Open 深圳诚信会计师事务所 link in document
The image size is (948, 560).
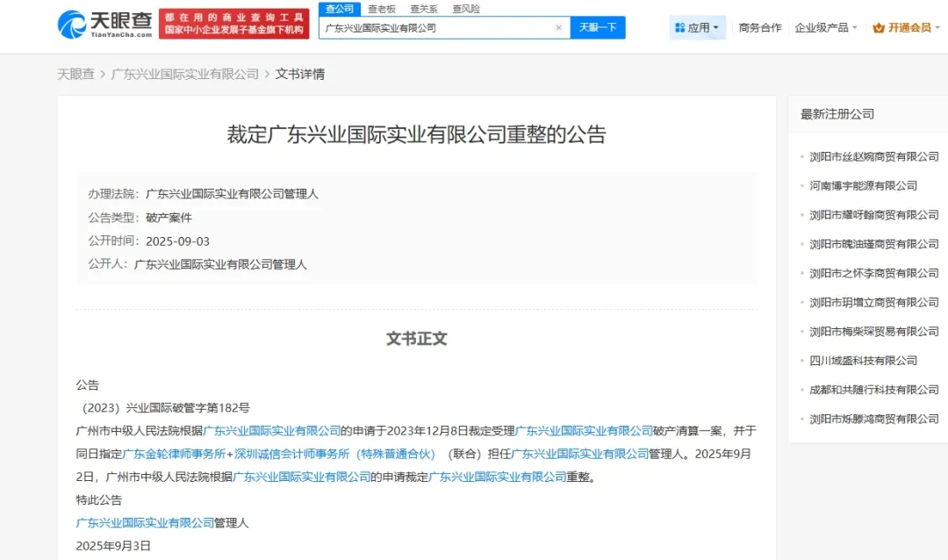334,454
